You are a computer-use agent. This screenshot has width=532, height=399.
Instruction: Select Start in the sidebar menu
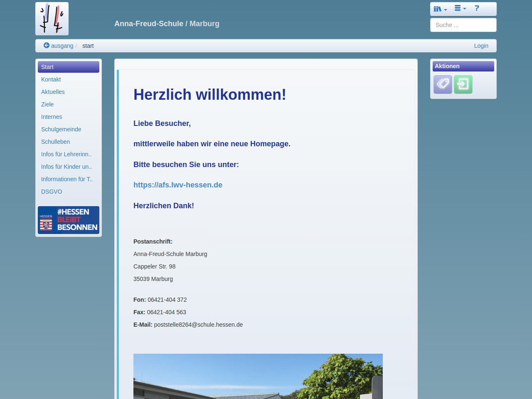69,67
